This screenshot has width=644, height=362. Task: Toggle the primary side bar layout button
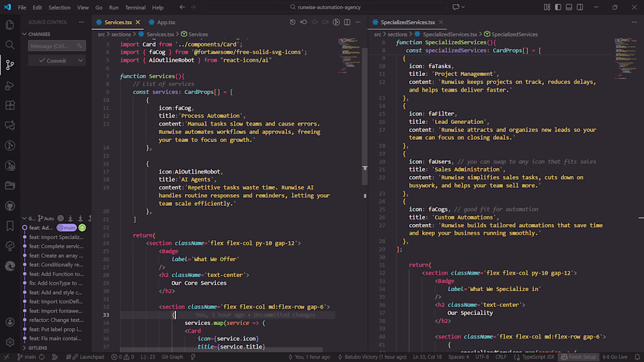pos(558,8)
